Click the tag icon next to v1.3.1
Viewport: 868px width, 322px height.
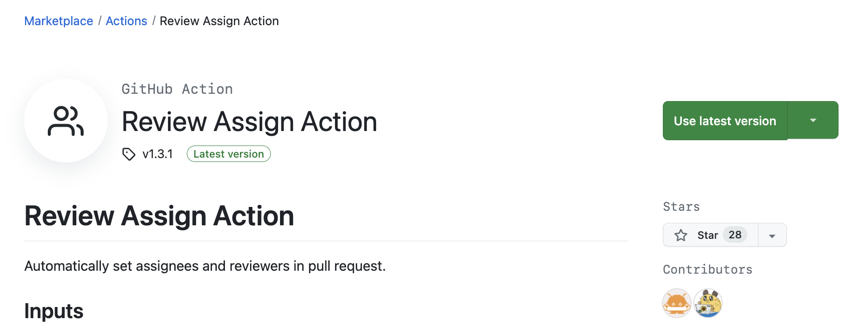[129, 154]
